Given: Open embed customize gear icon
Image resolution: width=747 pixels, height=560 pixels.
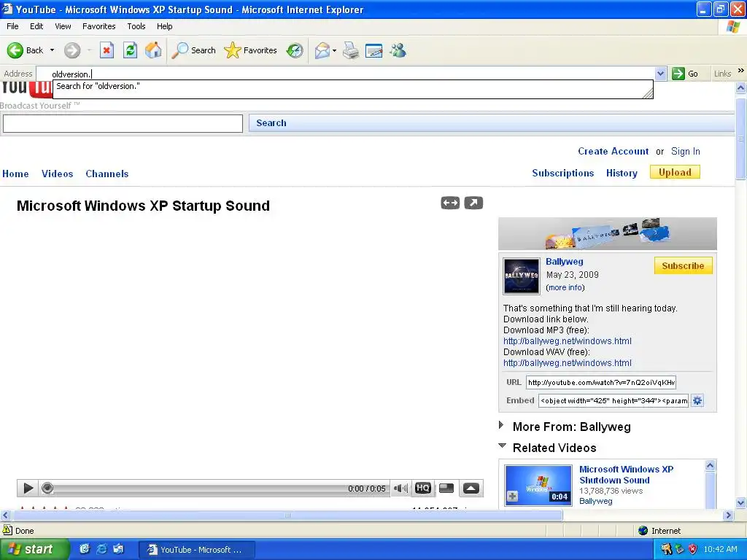Looking at the screenshot, I should click(697, 400).
